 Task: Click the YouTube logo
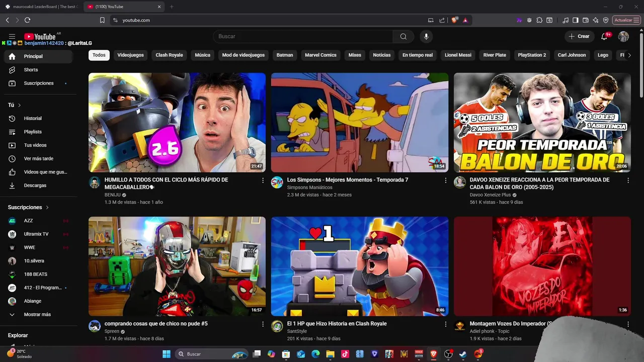40,37
